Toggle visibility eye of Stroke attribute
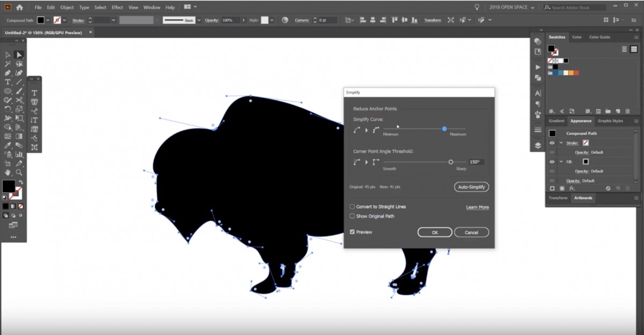This screenshot has width=644, height=335. (552, 143)
